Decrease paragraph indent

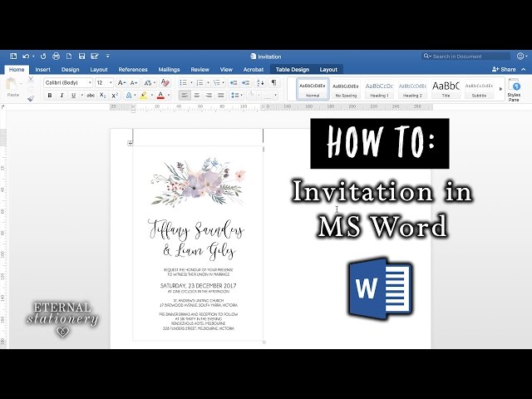(x=234, y=82)
